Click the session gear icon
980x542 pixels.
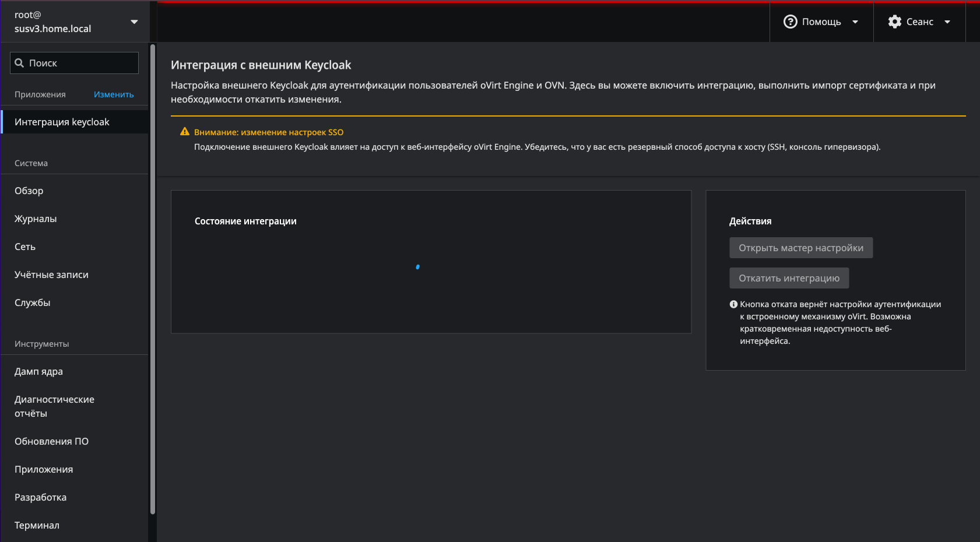pyautogui.click(x=894, y=22)
